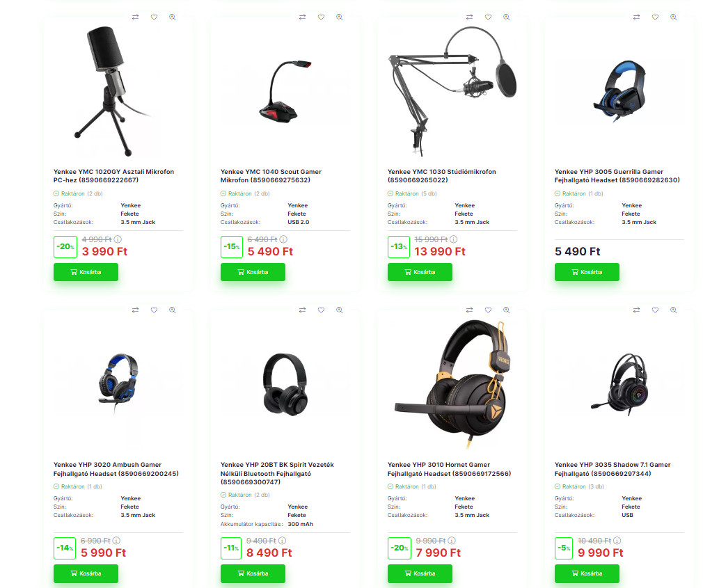The width and height of the screenshot is (703, 588).
Task: Compare the YMC 1040 Scout microphone
Action: (303, 17)
